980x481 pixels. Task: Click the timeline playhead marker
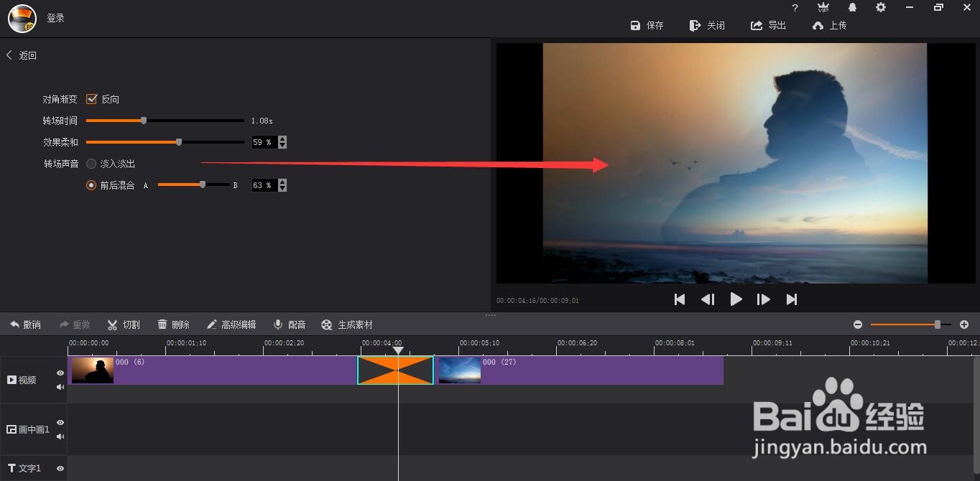(398, 350)
